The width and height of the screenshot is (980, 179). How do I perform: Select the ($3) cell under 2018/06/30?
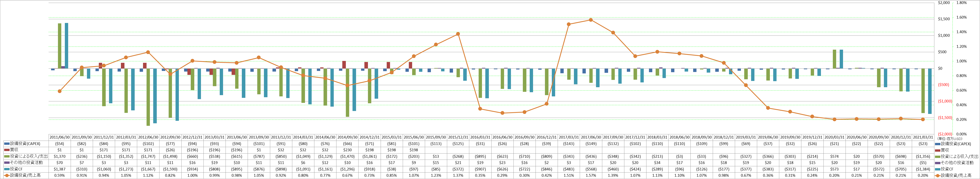[679, 156]
